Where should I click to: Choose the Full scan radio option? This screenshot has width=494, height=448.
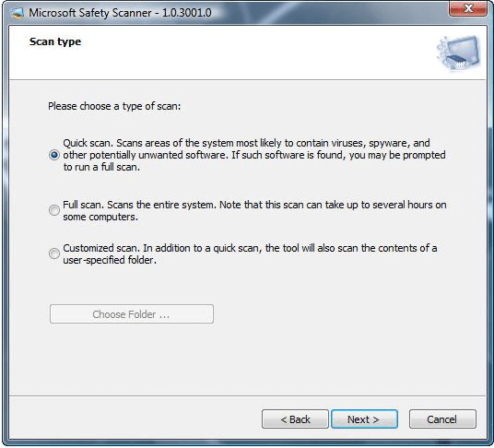point(54,210)
